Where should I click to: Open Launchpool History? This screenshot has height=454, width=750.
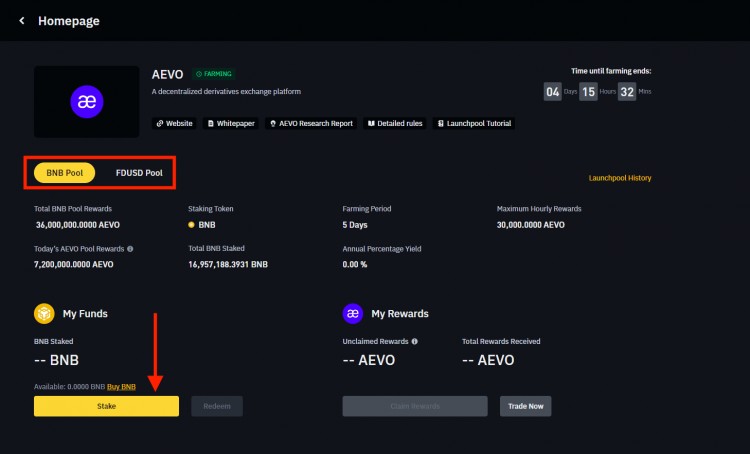click(x=620, y=178)
